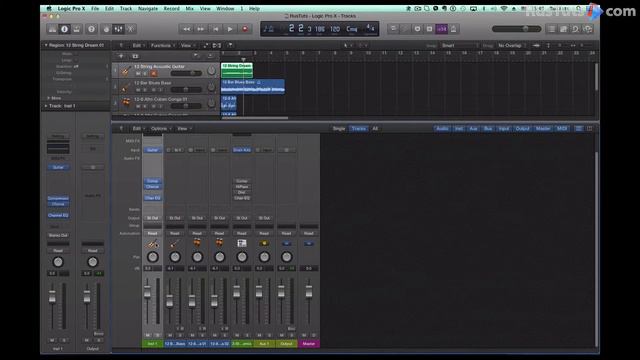Toggle the Inspector button in control bar

click(64, 29)
